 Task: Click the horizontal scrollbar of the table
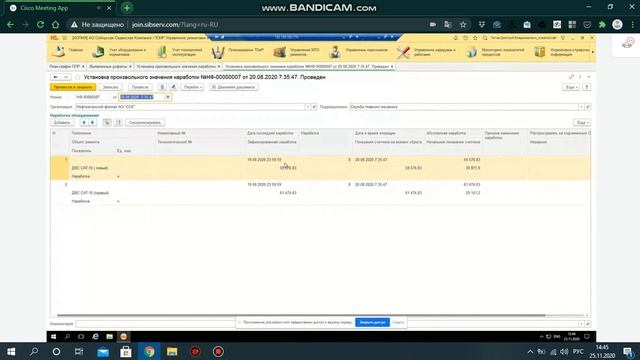tap(301, 315)
